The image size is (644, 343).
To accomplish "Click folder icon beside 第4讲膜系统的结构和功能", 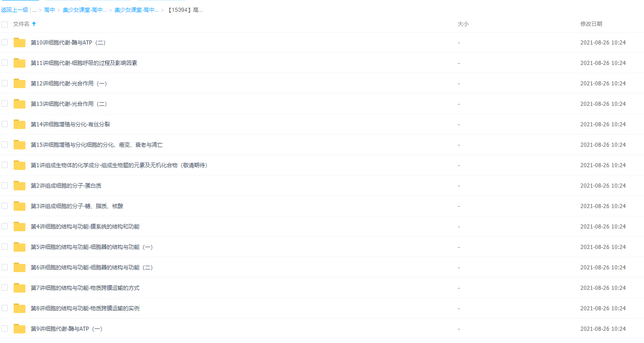I will tap(20, 227).
